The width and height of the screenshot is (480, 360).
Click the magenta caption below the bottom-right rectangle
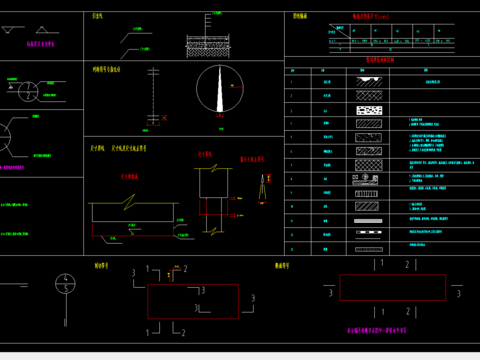pos(377,330)
